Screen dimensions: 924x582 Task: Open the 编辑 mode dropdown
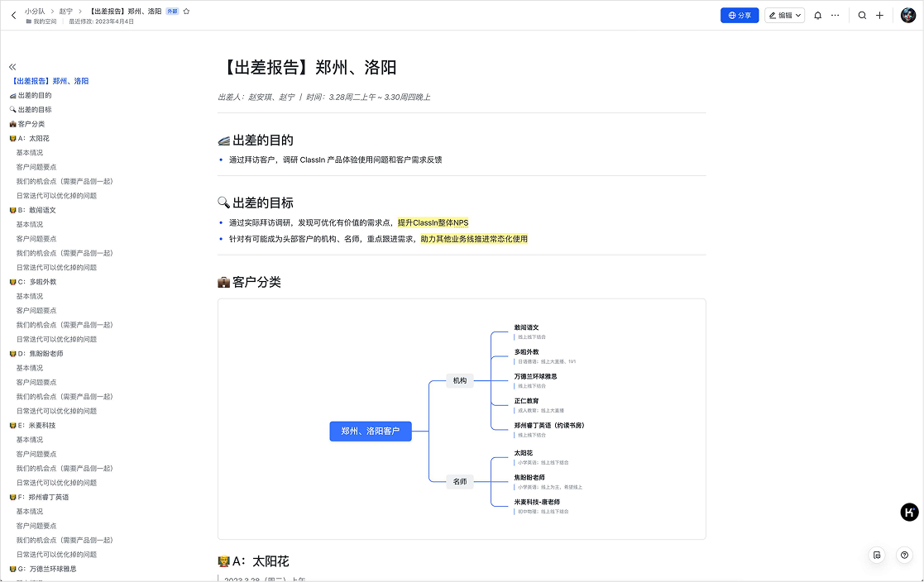pyautogui.click(x=784, y=16)
